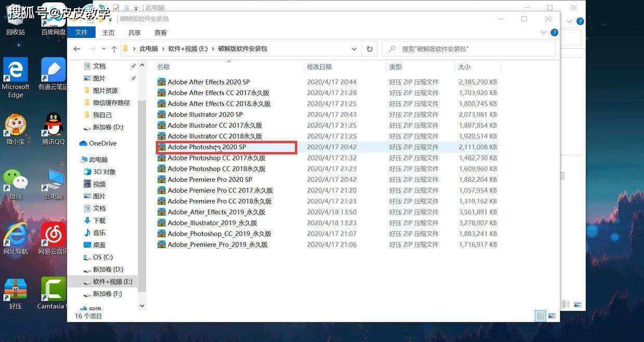644x342 pixels.
Task: Navigate to 此电脑 via the breadcrumb
Action: [x=149, y=48]
